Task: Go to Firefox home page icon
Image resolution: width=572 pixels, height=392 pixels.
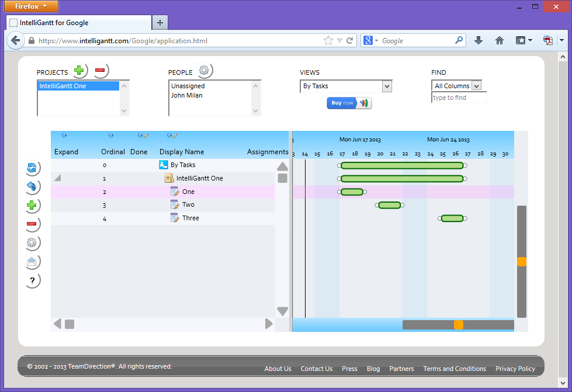Action: (x=500, y=40)
